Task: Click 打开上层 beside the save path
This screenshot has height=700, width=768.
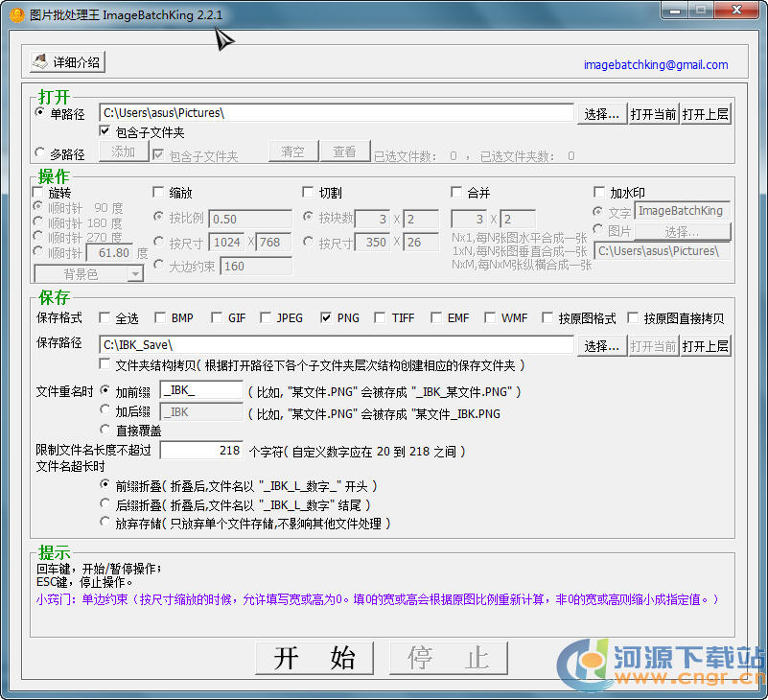Action: (x=706, y=345)
